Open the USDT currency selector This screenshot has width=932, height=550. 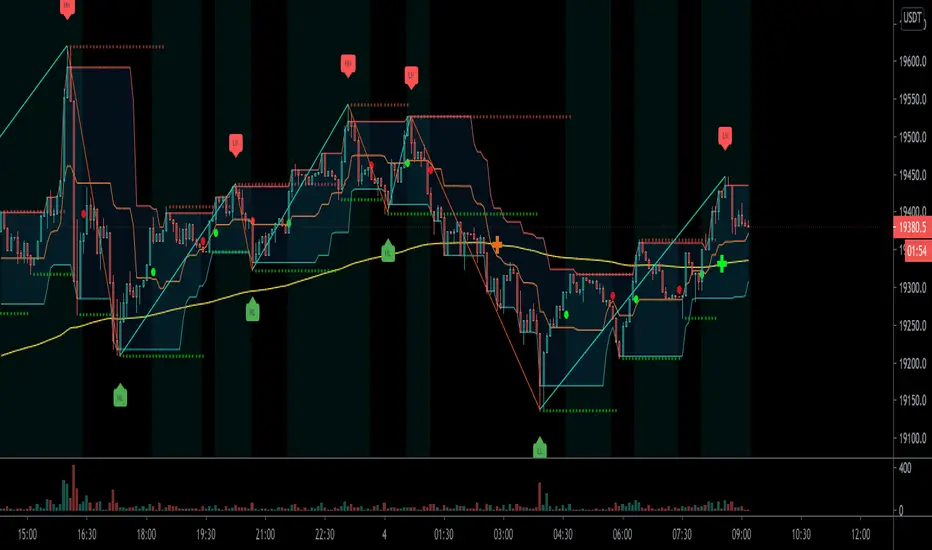(912, 17)
